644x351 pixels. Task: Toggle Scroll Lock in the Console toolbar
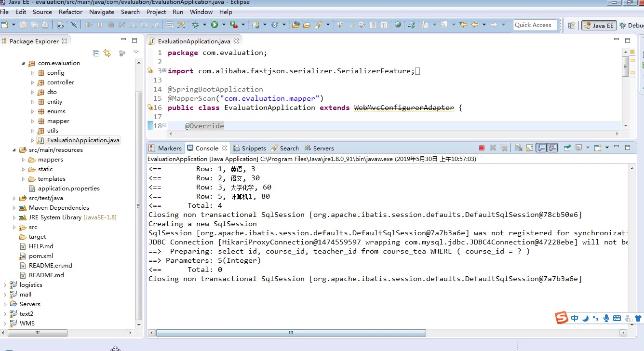click(x=529, y=148)
